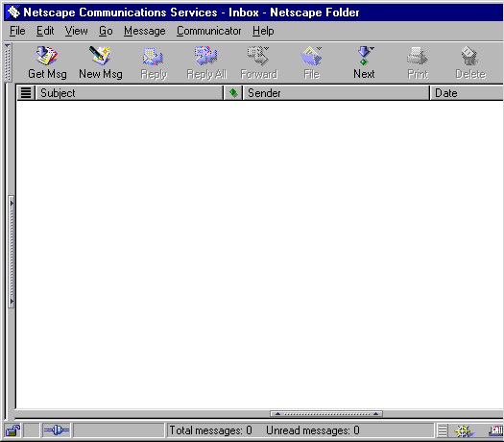Open the Message menu
504x442 pixels.
pos(145,31)
